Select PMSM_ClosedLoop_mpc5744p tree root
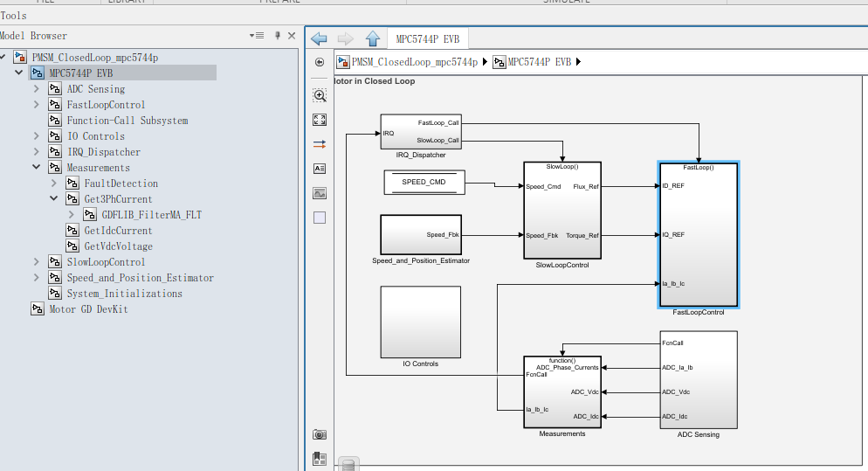The image size is (868, 471). pyautogui.click(x=94, y=57)
